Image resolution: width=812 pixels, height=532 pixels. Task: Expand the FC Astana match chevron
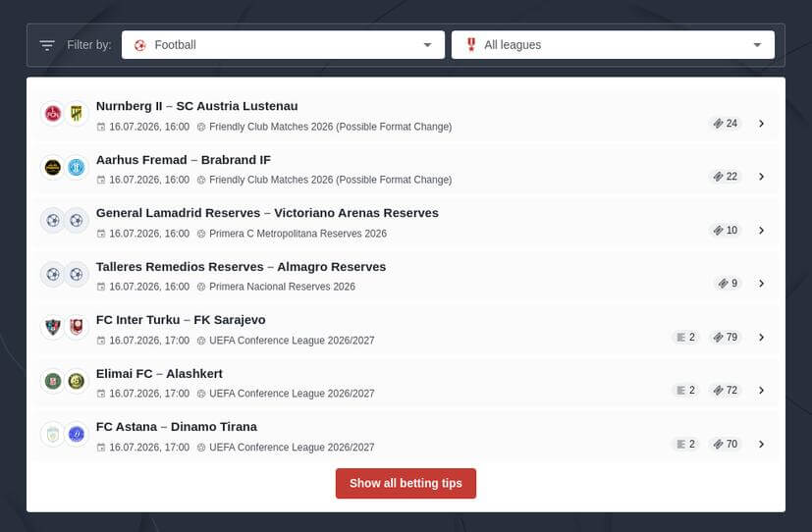pyautogui.click(x=761, y=444)
